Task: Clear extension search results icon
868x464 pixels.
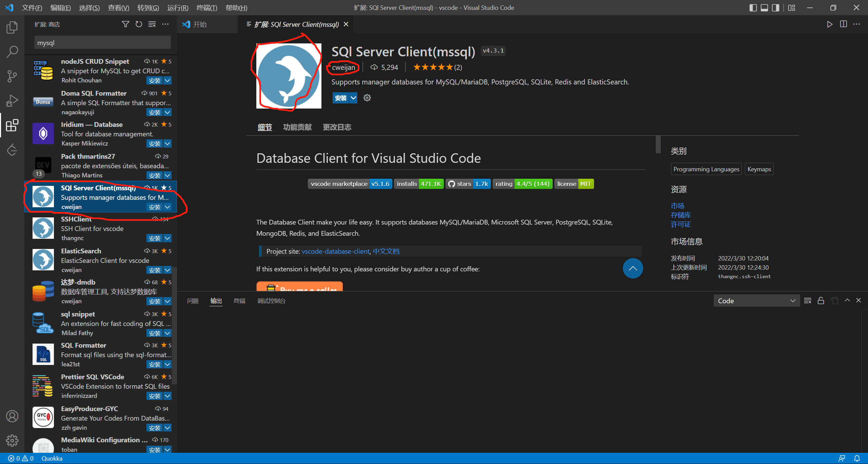Action: [x=152, y=24]
